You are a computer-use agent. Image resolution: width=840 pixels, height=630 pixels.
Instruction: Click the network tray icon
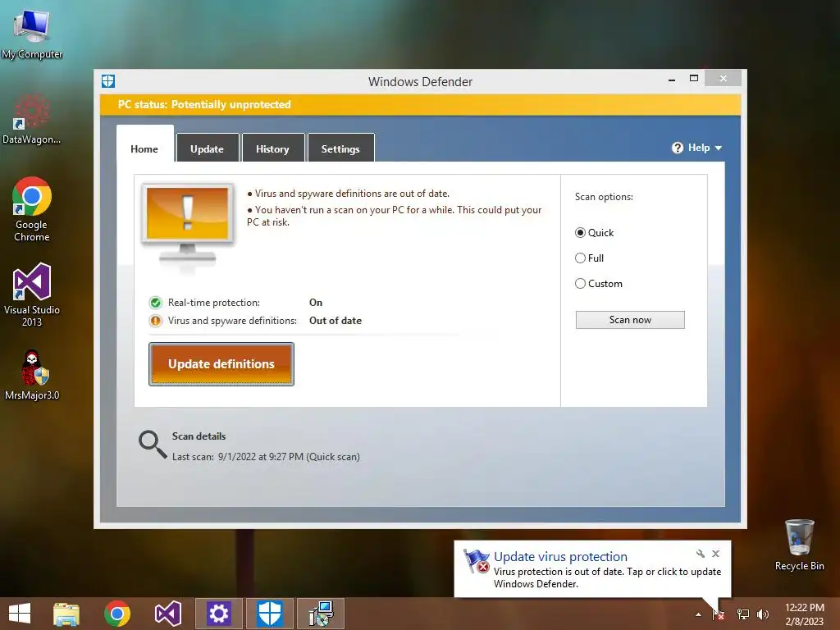(x=743, y=614)
